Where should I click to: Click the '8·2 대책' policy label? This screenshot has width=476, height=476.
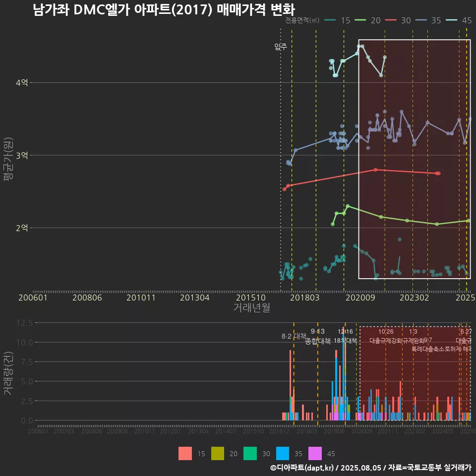coord(294,336)
